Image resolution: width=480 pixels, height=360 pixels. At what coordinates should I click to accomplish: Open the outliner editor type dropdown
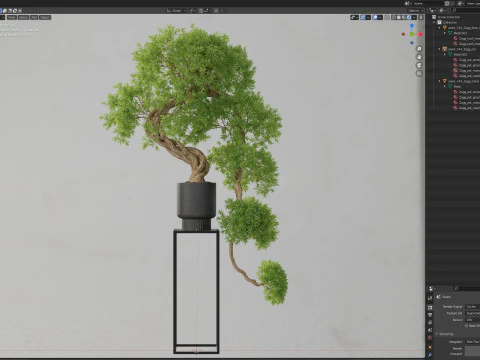tap(433, 11)
